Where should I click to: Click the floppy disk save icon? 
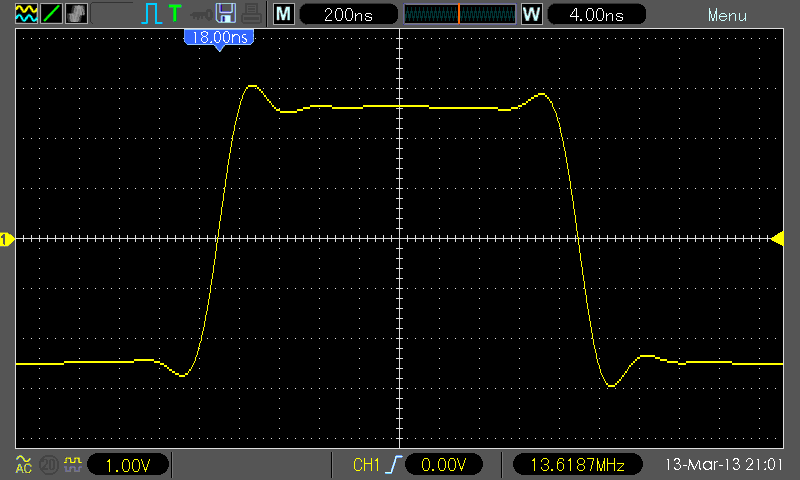pyautogui.click(x=226, y=14)
